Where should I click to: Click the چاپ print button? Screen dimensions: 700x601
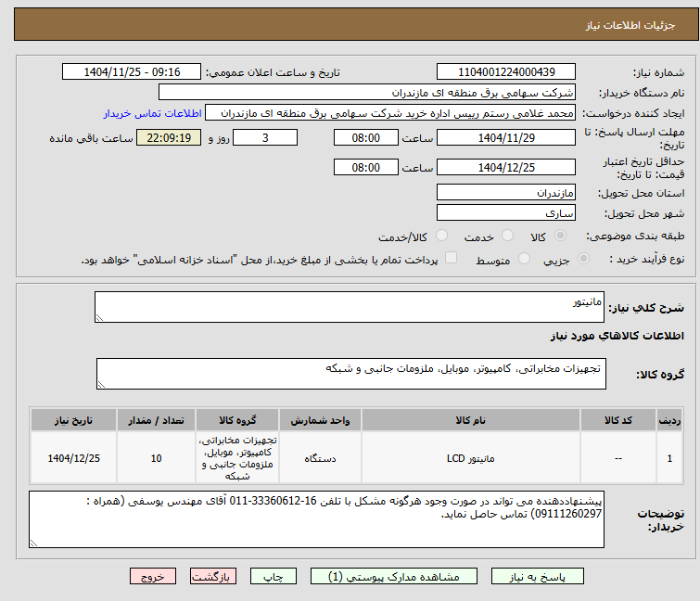[x=274, y=577]
